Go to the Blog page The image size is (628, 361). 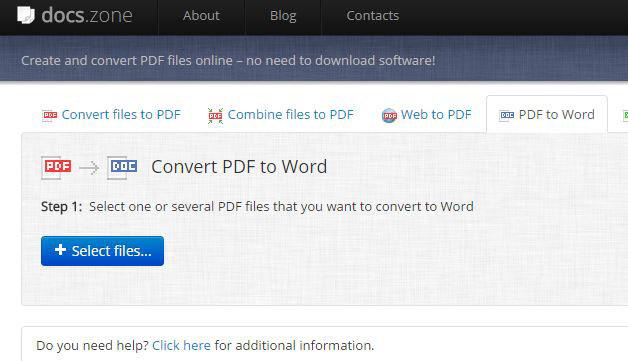(x=283, y=16)
